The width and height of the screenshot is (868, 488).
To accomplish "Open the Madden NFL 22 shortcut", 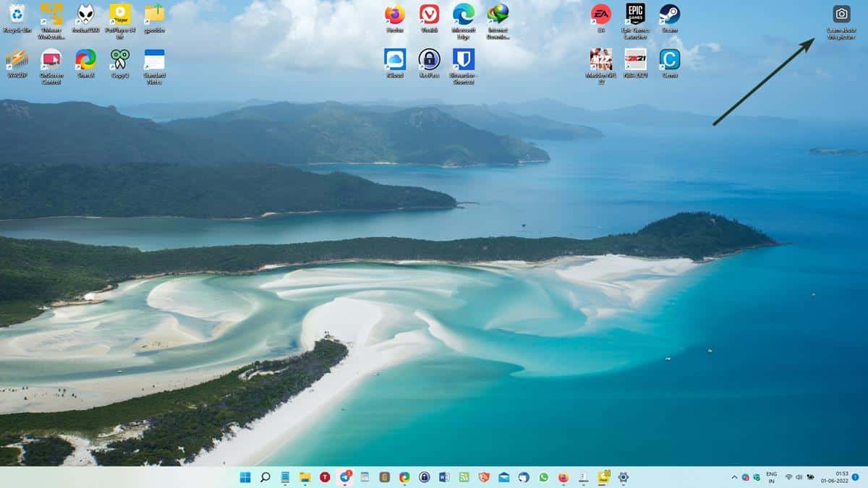I will pos(601,67).
